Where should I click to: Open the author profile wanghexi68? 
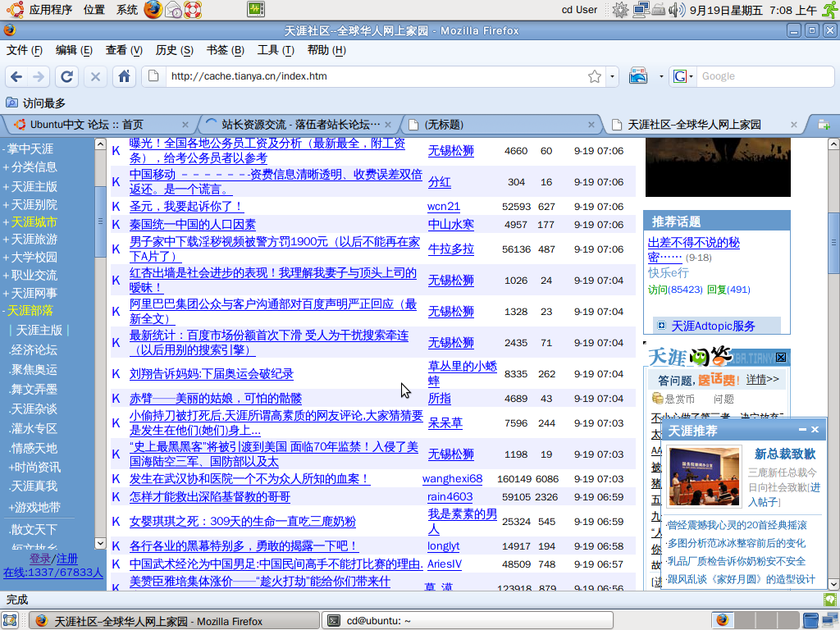[452, 479]
